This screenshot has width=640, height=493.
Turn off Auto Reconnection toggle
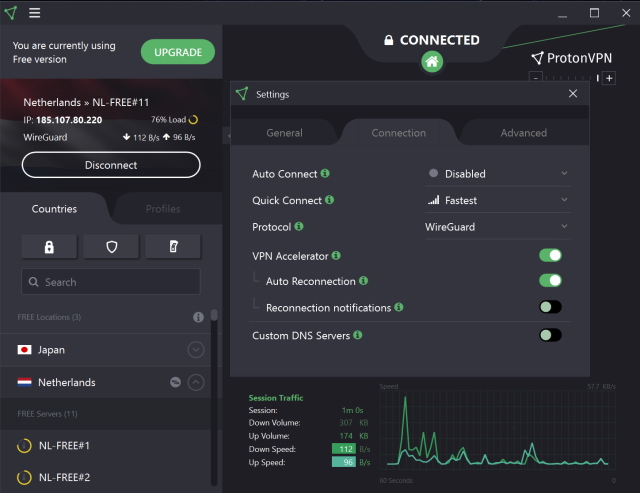(x=550, y=280)
